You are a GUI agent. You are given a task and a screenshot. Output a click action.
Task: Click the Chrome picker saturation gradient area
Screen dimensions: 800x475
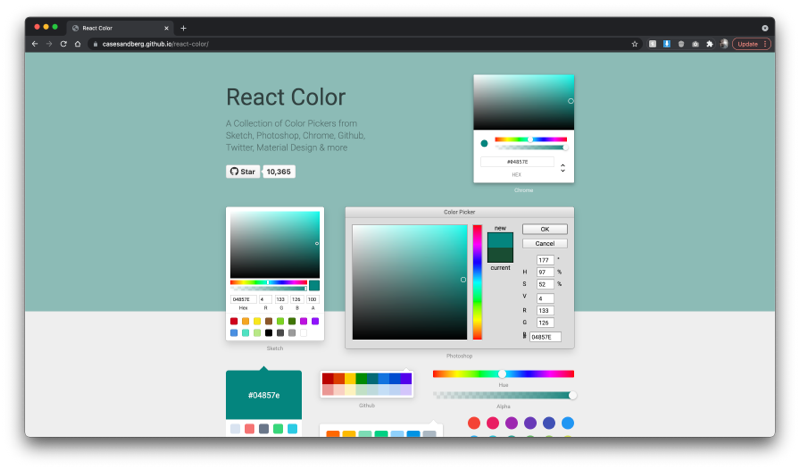click(x=523, y=102)
